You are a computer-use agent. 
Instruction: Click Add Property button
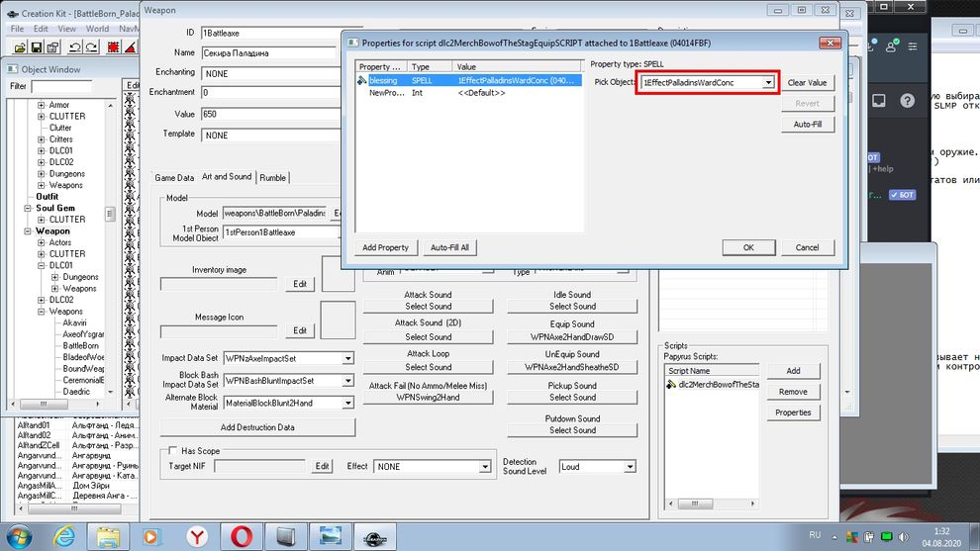[x=385, y=247]
